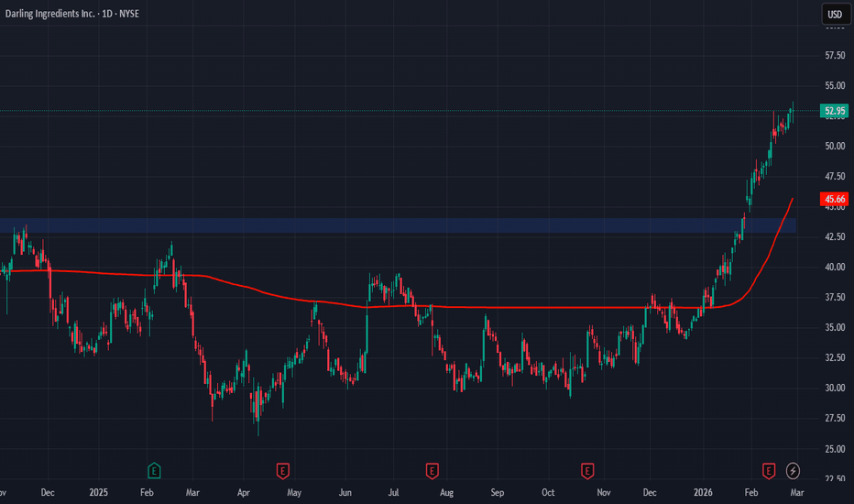Click the Oct label on time axis

pyautogui.click(x=548, y=493)
